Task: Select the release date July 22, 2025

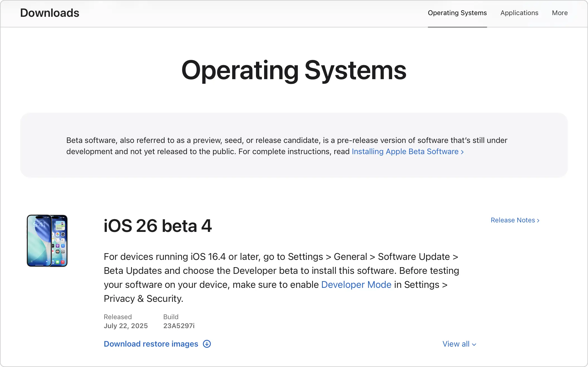Action: point(126,326)
